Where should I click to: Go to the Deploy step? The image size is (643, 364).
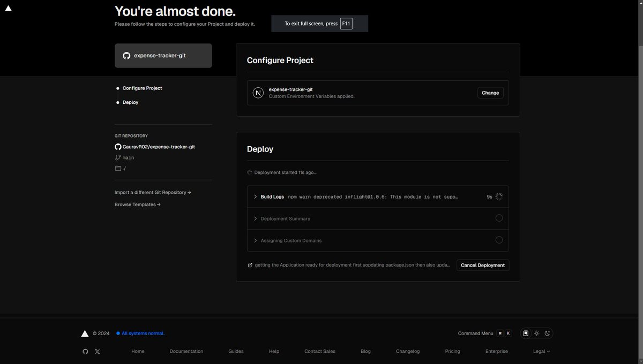point(130,102)
